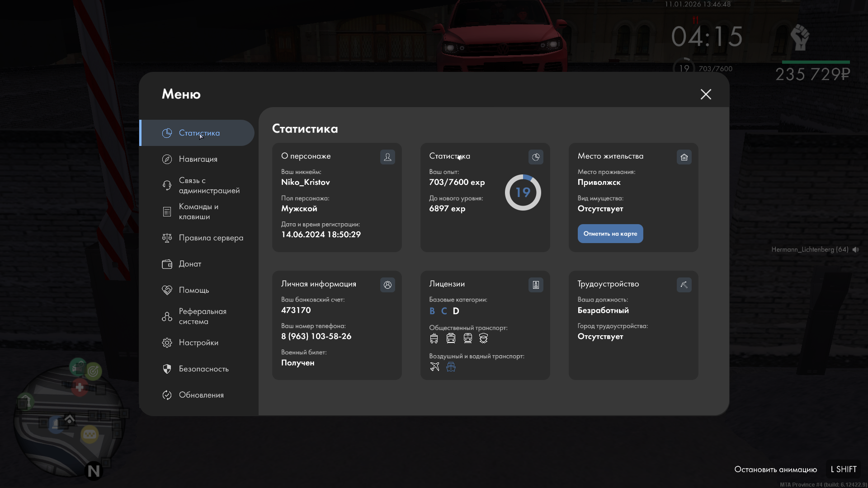The height and width of the screenshot is (488, 868).
Task: Click the level 19 circular progress ring
Action: [x=523, y=192]
